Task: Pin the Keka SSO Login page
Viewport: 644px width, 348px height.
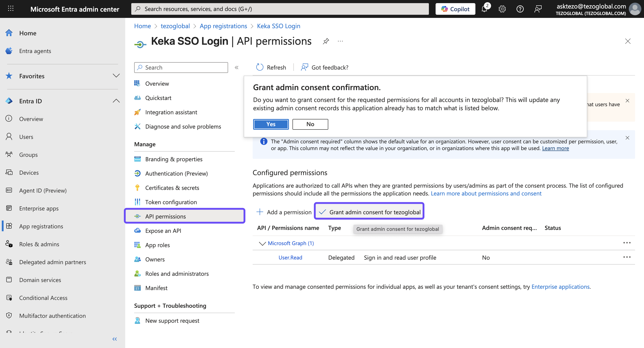Action: point(326,41)
